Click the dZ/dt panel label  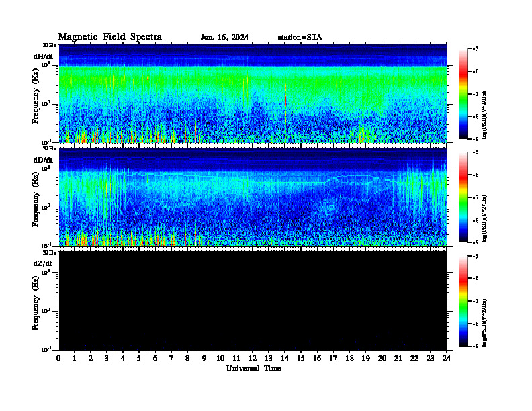[x=43, y=263]
